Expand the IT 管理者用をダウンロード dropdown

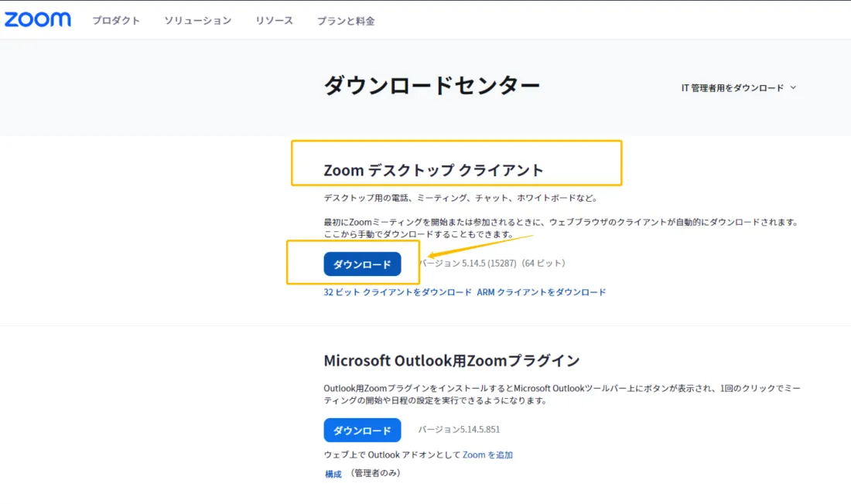[x=739, y=87]
